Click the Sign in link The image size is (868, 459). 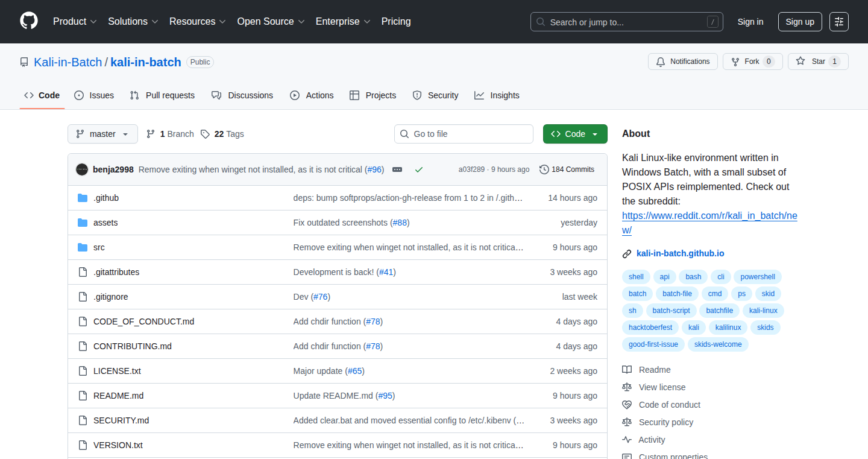pos(750,22)
